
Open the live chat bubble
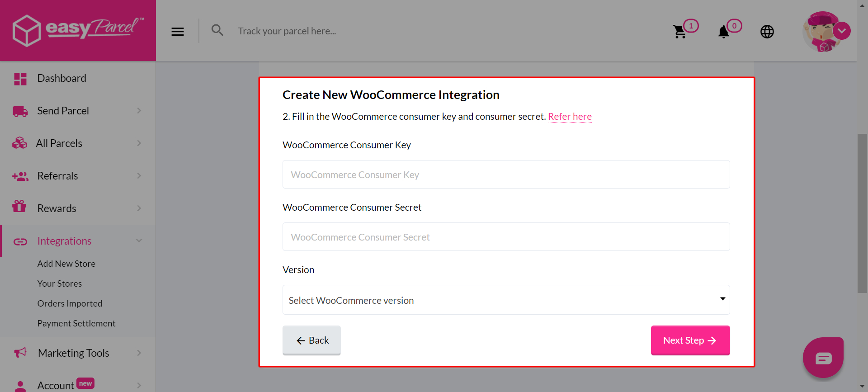coord(823,358)
